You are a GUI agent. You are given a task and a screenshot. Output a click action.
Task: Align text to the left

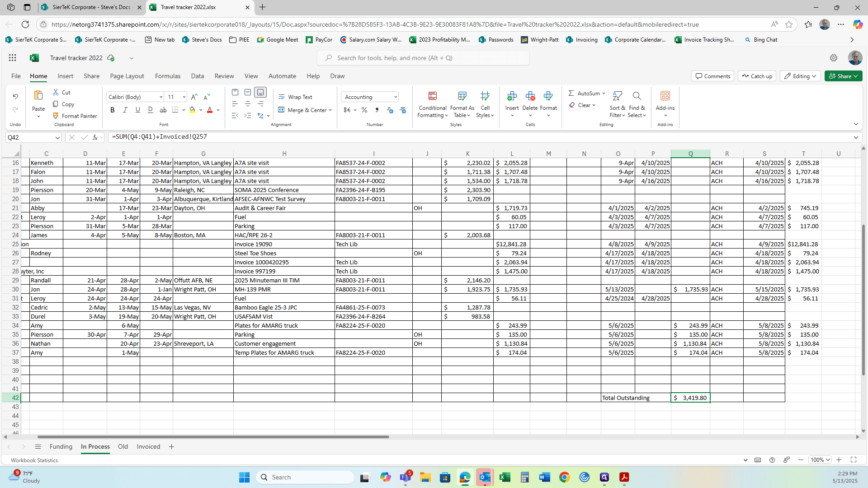click(235, 104)
